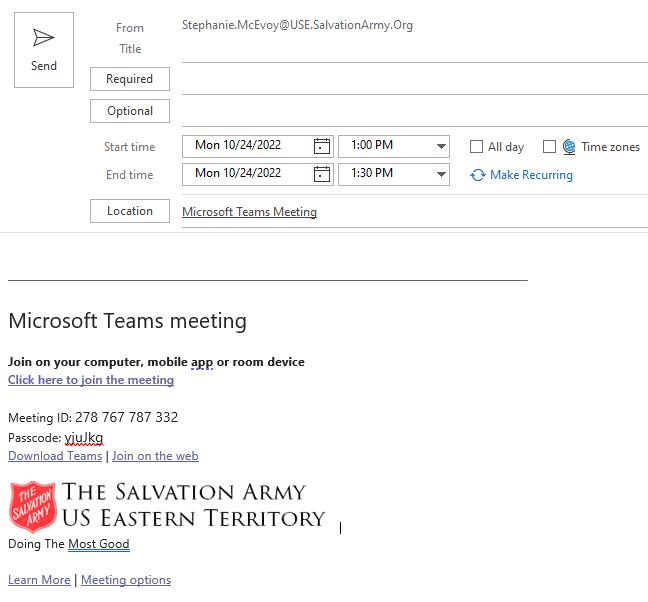The width and height of the screenshot is (648, 602).
Task: Click the Download Teams link
Action: 55,456
